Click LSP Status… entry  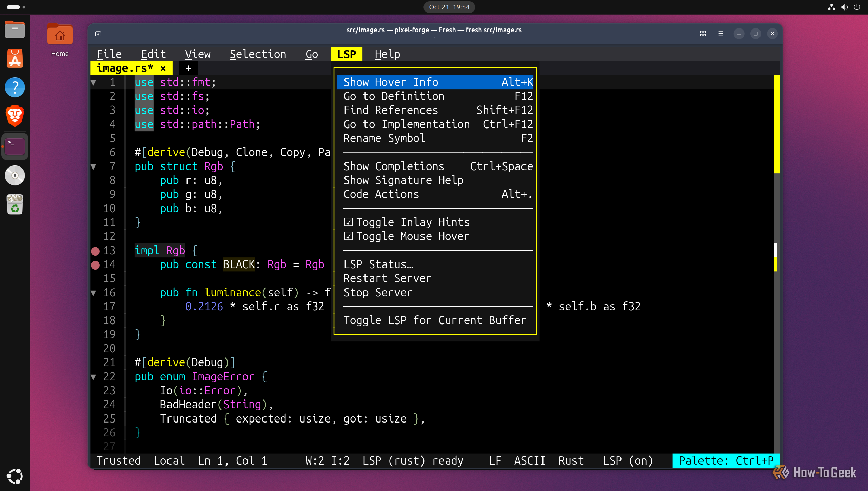click(435, 264)
